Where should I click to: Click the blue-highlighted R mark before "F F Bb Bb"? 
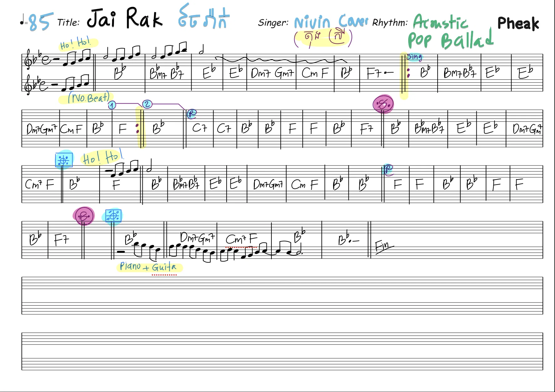click(x=388, y=170)
